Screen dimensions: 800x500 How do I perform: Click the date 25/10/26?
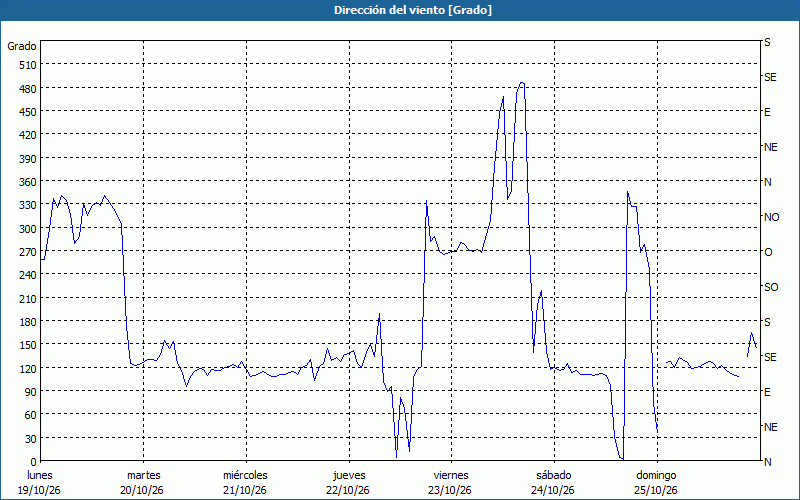[656, 491]
